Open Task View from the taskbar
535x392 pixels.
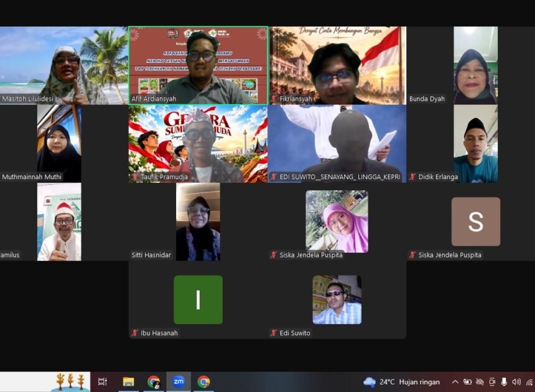[x=103, y=381]
